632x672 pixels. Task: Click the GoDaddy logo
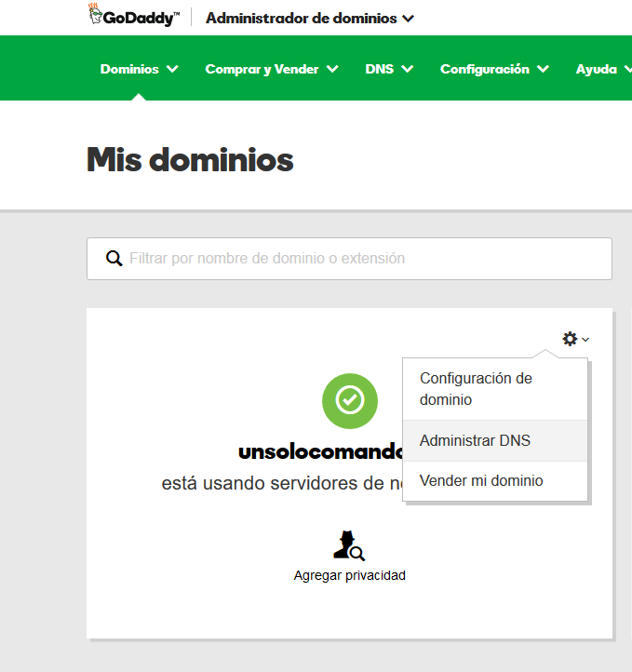134,16
